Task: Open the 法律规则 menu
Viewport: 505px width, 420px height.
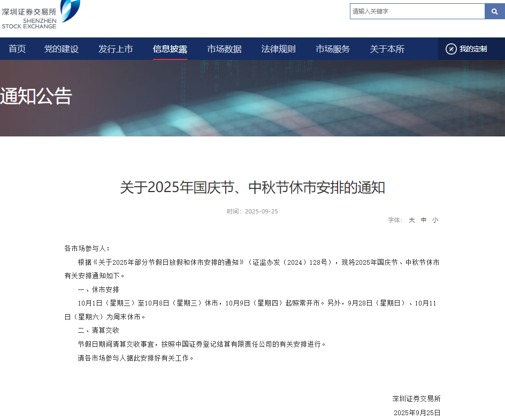Action: [x=278, y=49]
